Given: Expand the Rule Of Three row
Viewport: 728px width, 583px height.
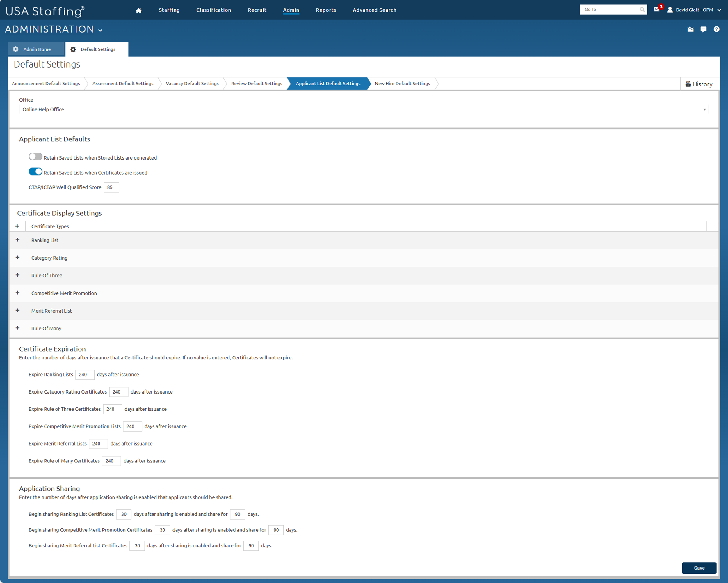Looking at the screenshot, I should point(17,275).
